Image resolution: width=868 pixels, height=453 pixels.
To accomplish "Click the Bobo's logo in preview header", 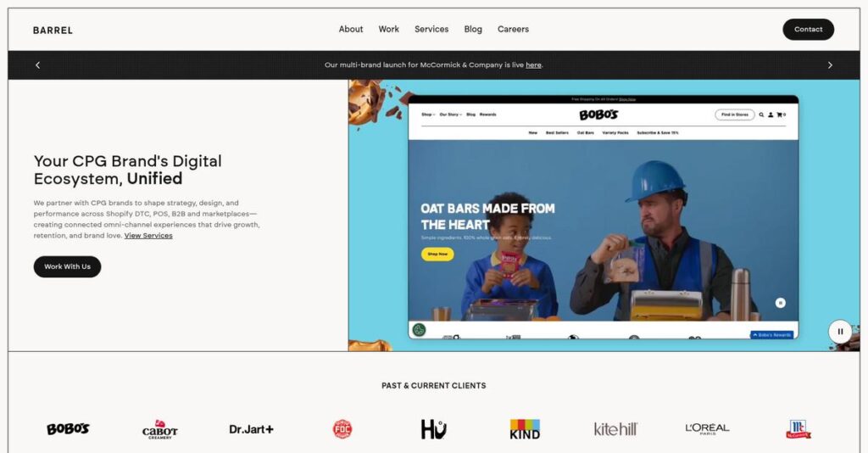I will click(x=598, y=115).
